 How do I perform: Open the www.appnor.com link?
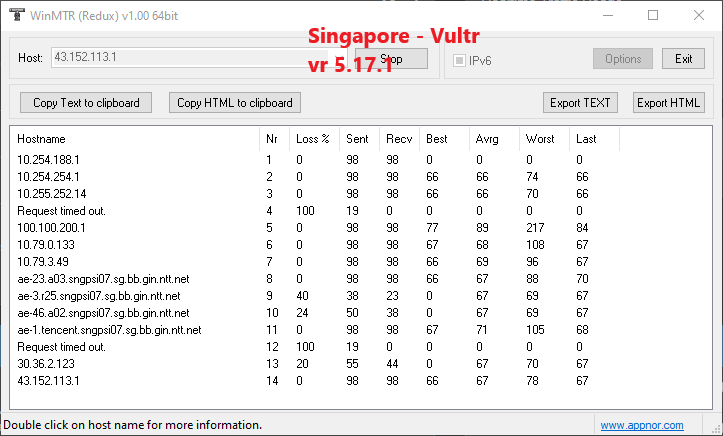click(642, 425)
